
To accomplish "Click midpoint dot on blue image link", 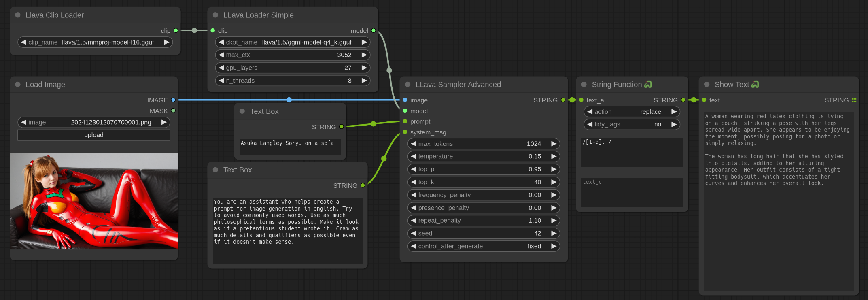I will [289, 100].
